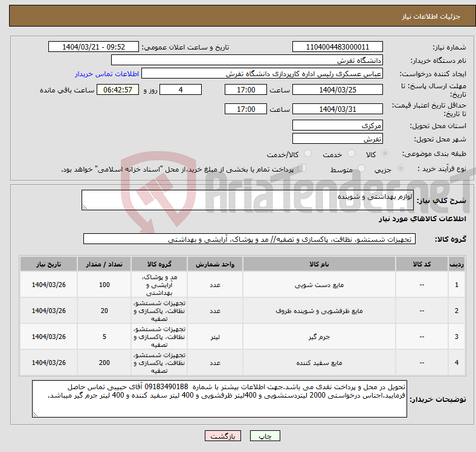Viewport: 476px width, 452px height.
Task: Select the کالا/خدمت radio button
Action: pyautogui.click(x=308, y=153)
